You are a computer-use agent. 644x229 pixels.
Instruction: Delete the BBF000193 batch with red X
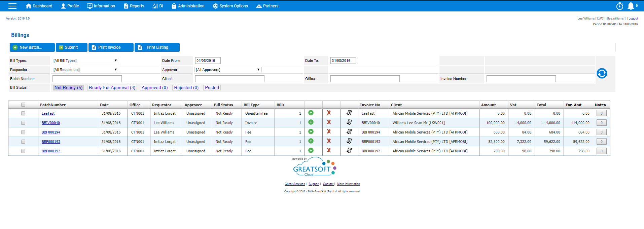pyautogui.click(x=329, y=141)
